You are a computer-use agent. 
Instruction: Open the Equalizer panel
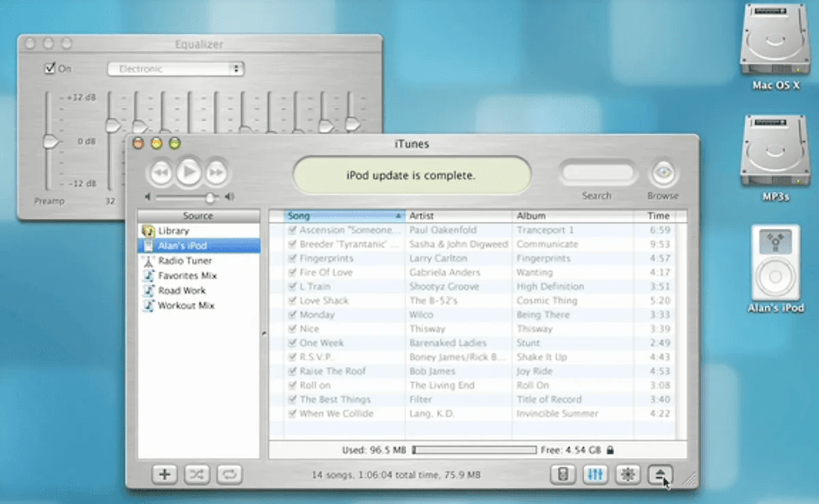(594, 474)
